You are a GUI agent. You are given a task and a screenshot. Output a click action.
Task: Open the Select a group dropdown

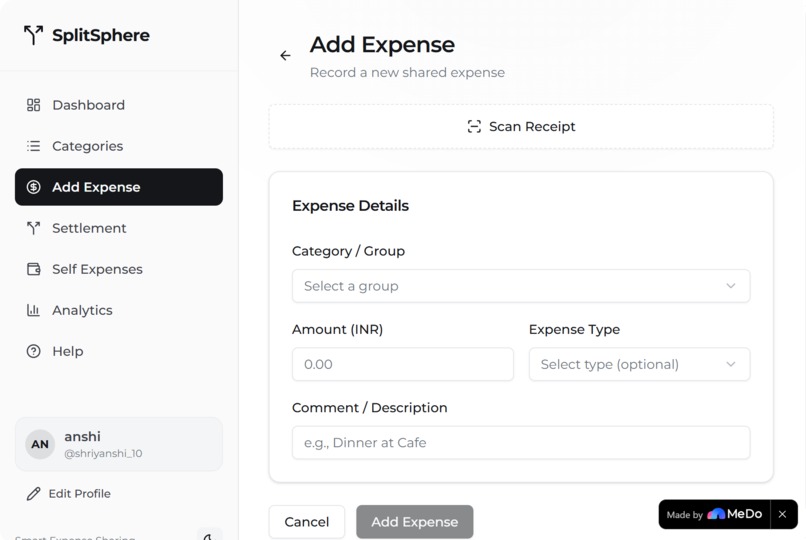click(521, 286)
